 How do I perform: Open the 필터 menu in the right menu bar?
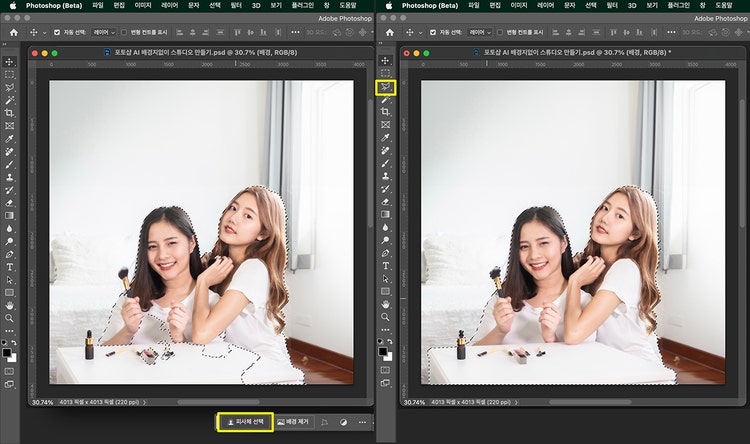pos(612,5)
